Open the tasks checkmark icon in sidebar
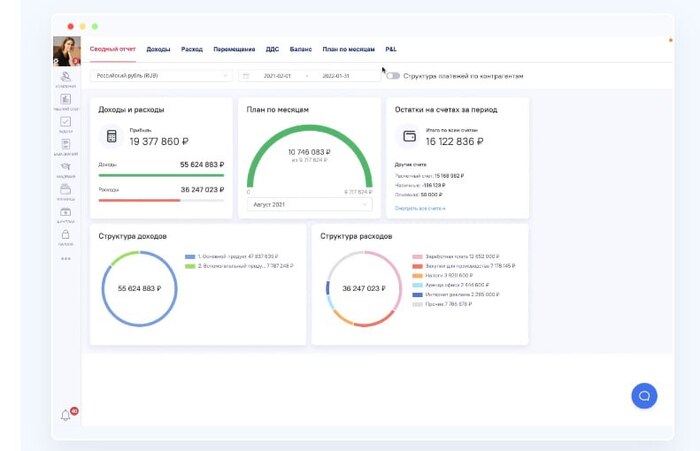Image resolution: width=700 pixels, height=451 pixels. (x=66, y=122)
